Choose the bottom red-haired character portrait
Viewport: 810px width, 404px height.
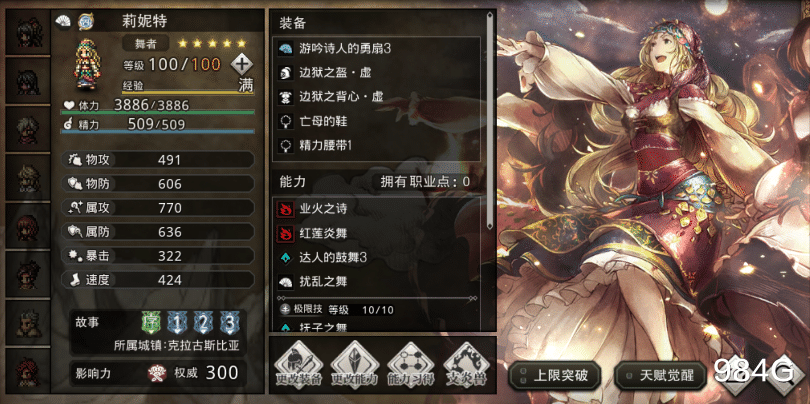click(28, 371)
